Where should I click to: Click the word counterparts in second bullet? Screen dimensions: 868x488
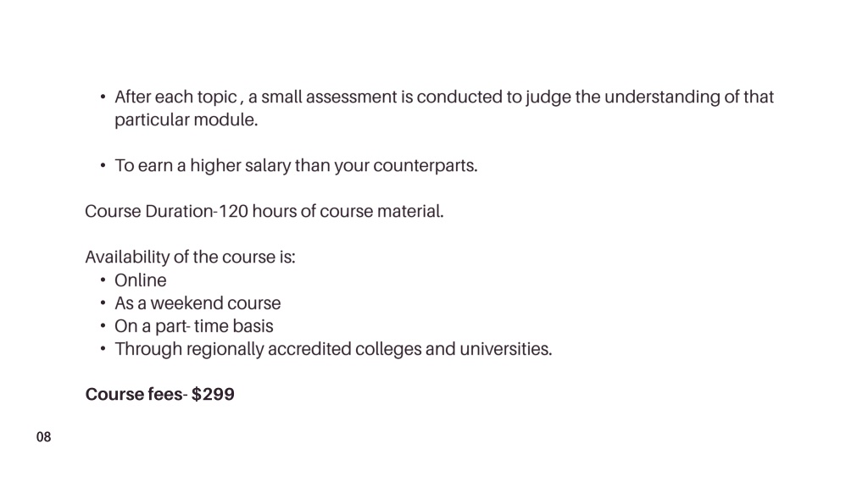tap(424, 166)
